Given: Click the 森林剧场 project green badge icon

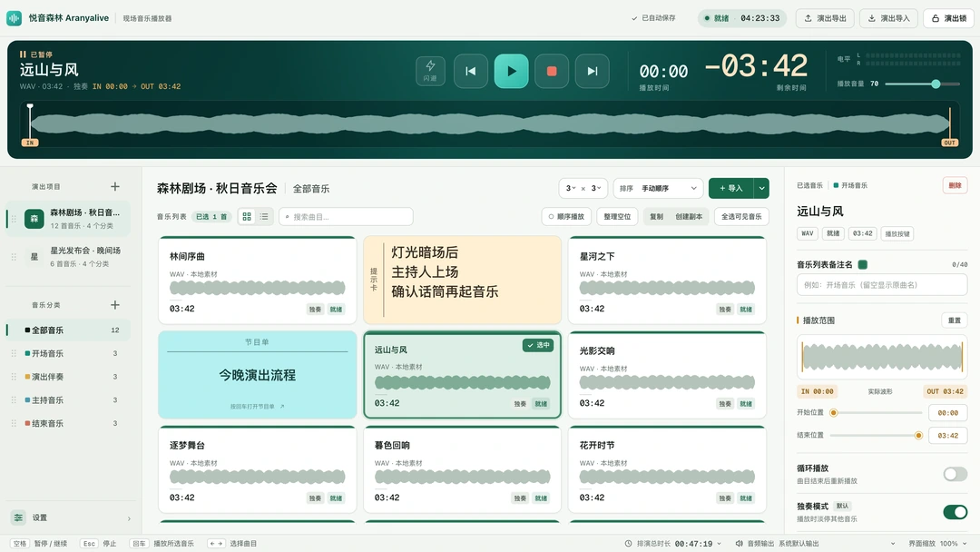Looking at the screenshot, I should pos(34,218).
